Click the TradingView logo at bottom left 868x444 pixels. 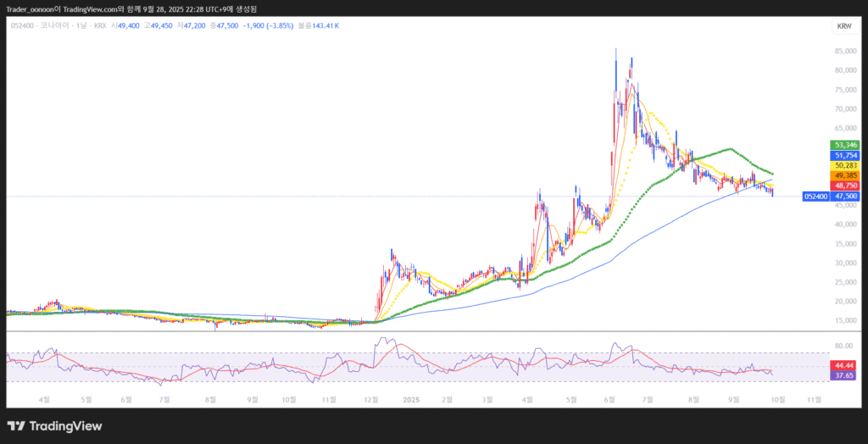click(54, 426)
